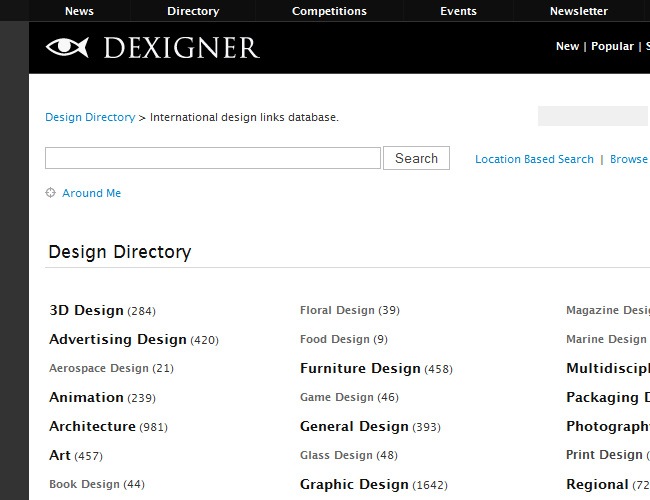Open the Game Design category
Viewport: 650px width, 500px height.
pyautogui.click(x=336, y=397)
